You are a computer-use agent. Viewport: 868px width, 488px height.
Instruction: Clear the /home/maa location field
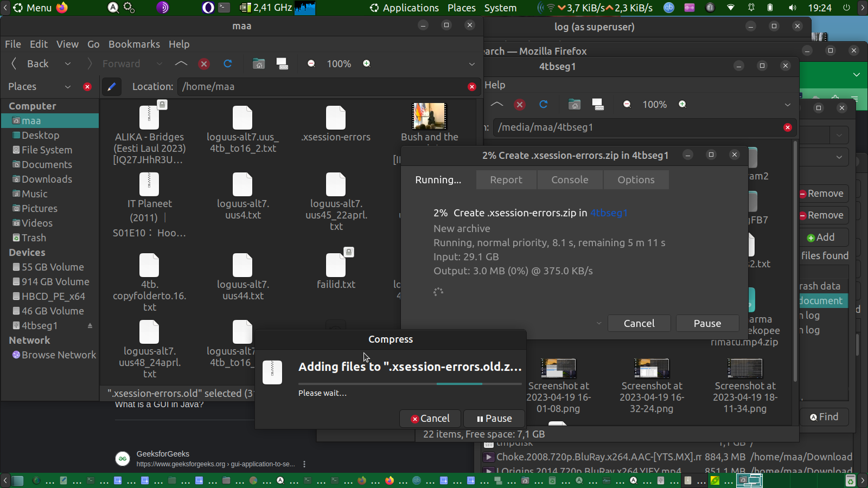[471, 87]
